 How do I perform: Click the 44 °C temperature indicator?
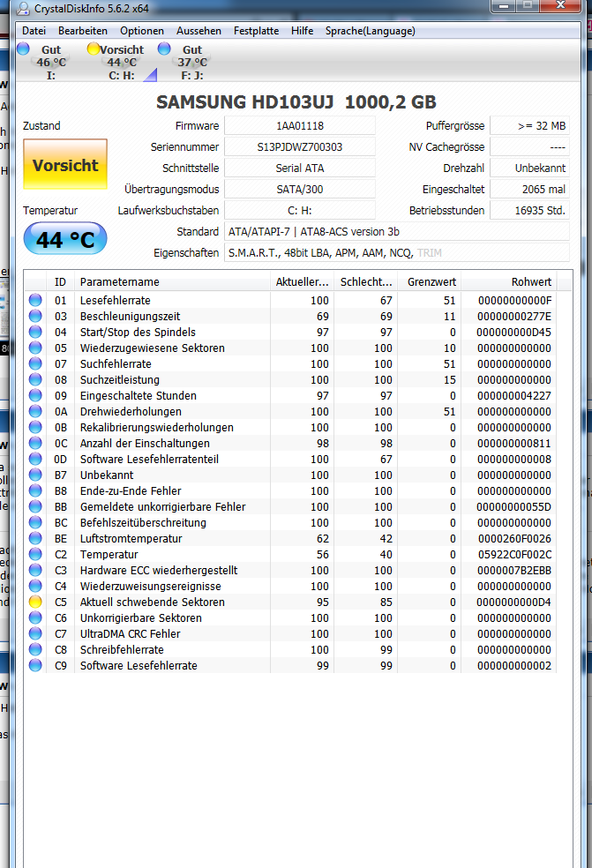[65, 238]
